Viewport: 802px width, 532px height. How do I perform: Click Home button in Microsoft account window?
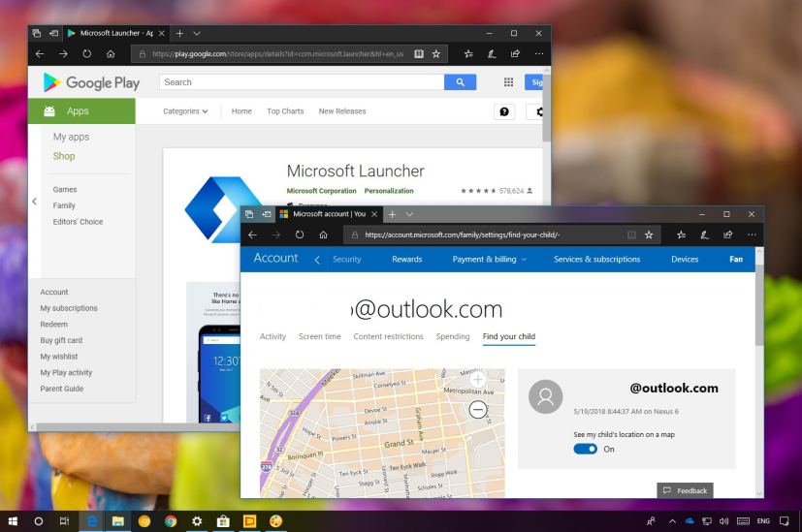click(x=323, y=235)
